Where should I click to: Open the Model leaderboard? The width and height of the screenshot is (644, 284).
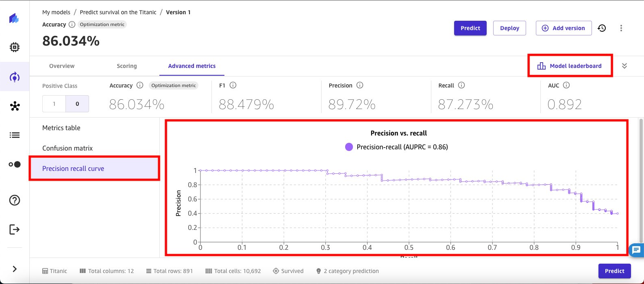[569, 66]
